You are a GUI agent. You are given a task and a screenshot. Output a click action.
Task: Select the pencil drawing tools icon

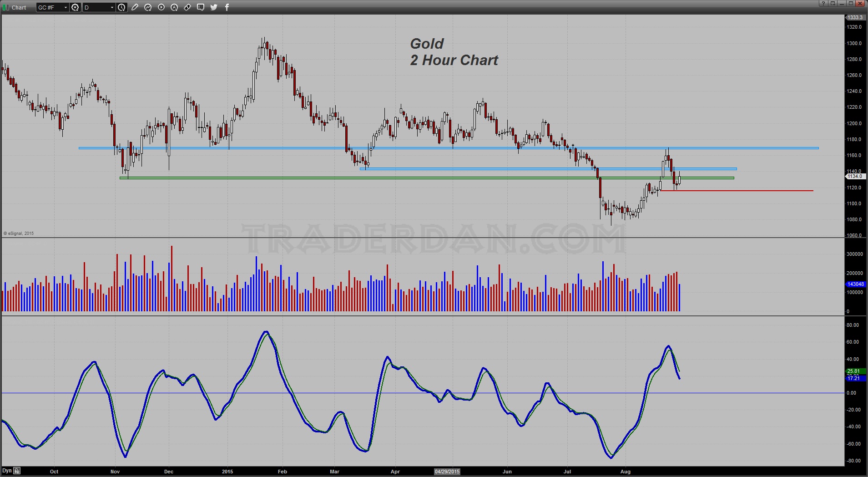135,7
